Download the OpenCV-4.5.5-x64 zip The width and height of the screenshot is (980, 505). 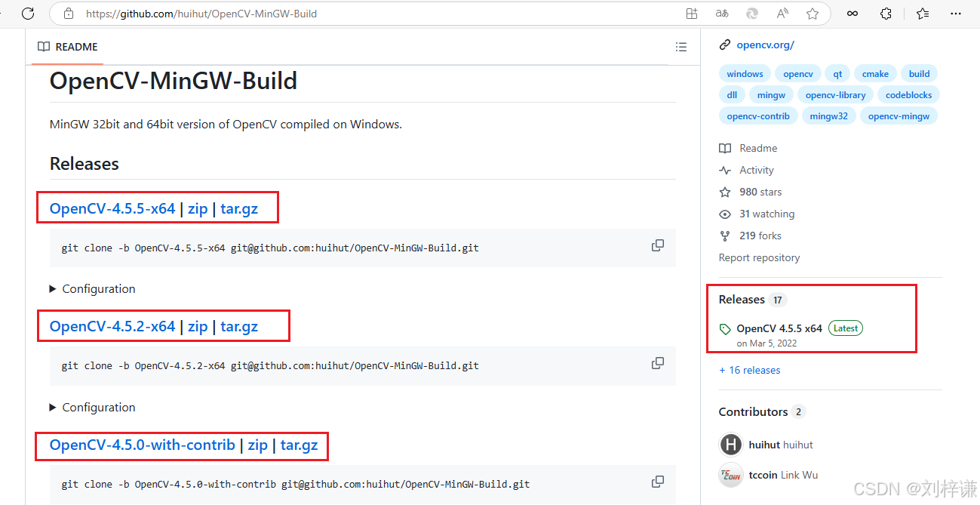click(198, 208)
